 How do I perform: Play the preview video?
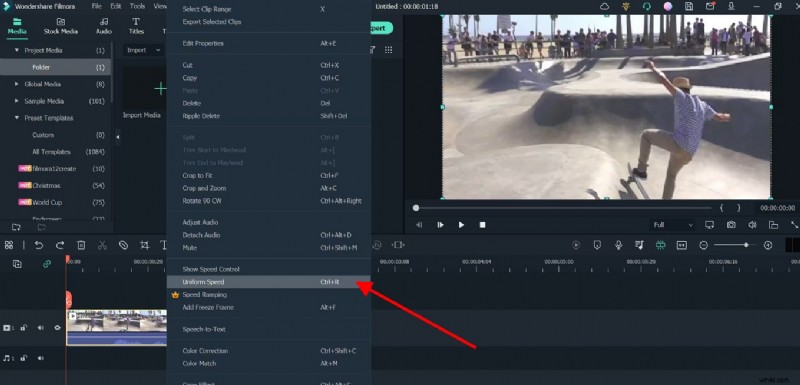pyautogui.click(x=461, y=225)
